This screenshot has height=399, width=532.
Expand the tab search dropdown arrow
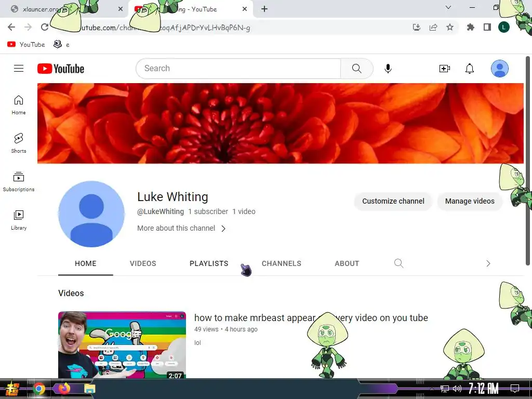pos(448,7)
